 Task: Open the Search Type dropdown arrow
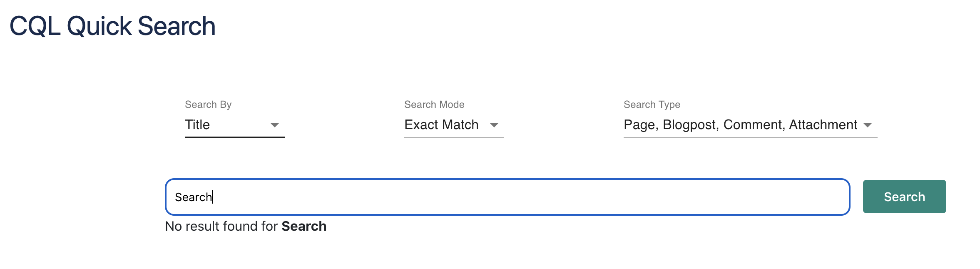coord(868,125)
